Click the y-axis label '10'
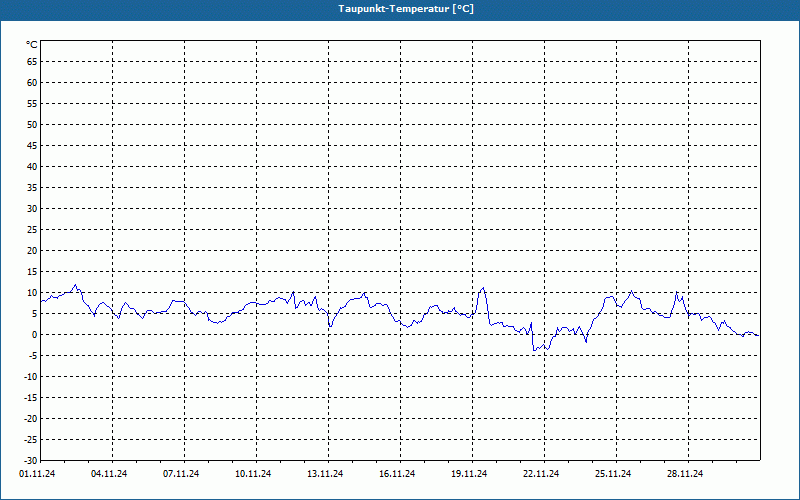The width and height of the screenshot is (800, 500). [32, 292]
